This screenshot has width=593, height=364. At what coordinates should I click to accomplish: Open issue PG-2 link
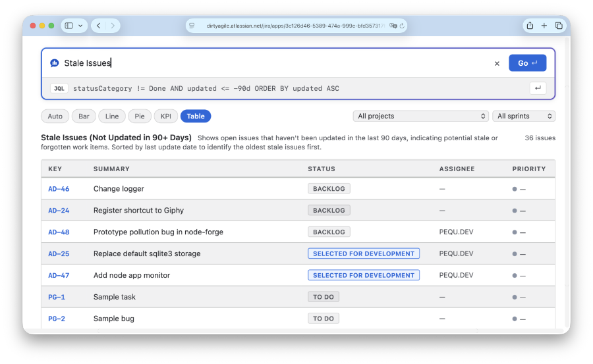pos(57,319)
